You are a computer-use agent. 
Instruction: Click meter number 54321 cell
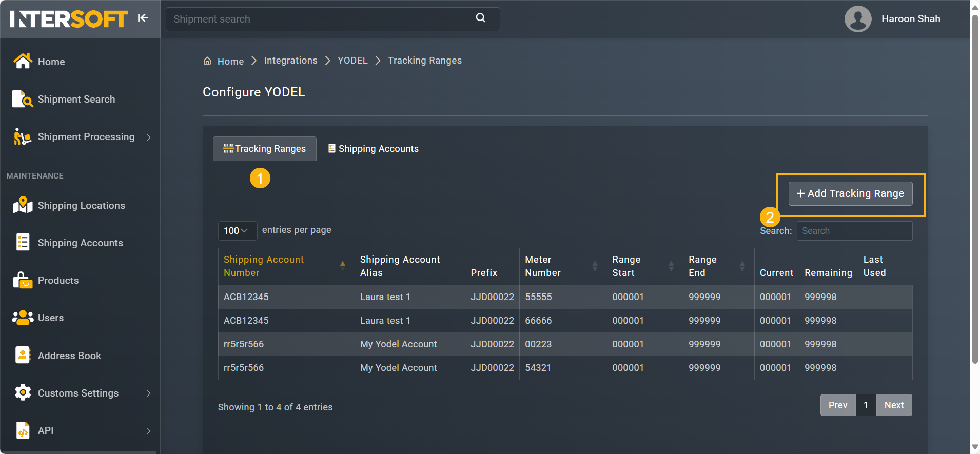point(563,368)
